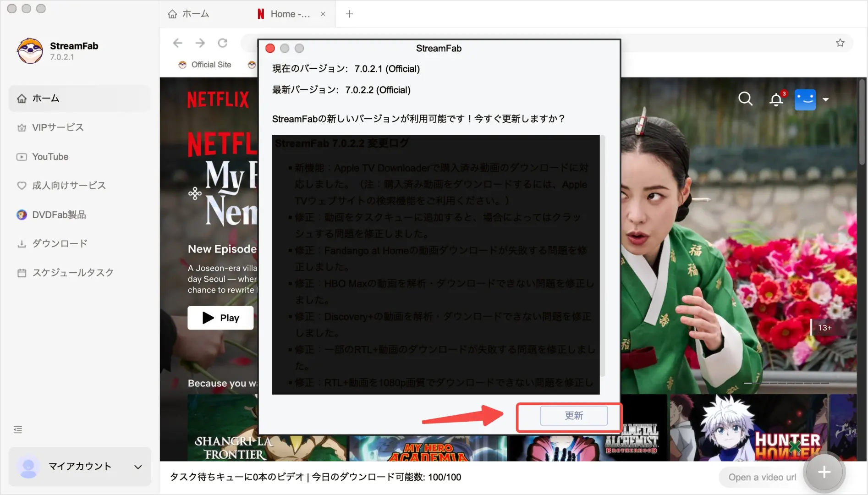Go forward with the right arrow
The height and width of the screenshot is (495, 868).
200,43
